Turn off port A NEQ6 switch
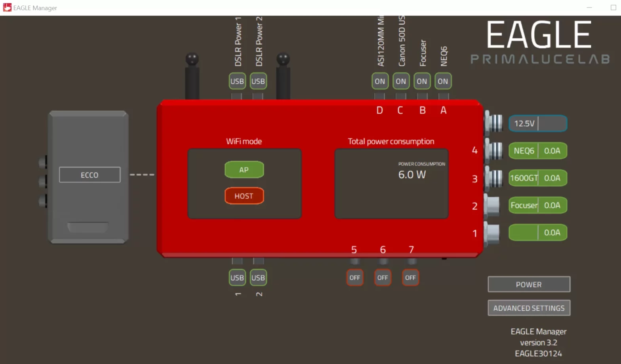The width and height of the screenshot is (621, 364). point(443,81)
